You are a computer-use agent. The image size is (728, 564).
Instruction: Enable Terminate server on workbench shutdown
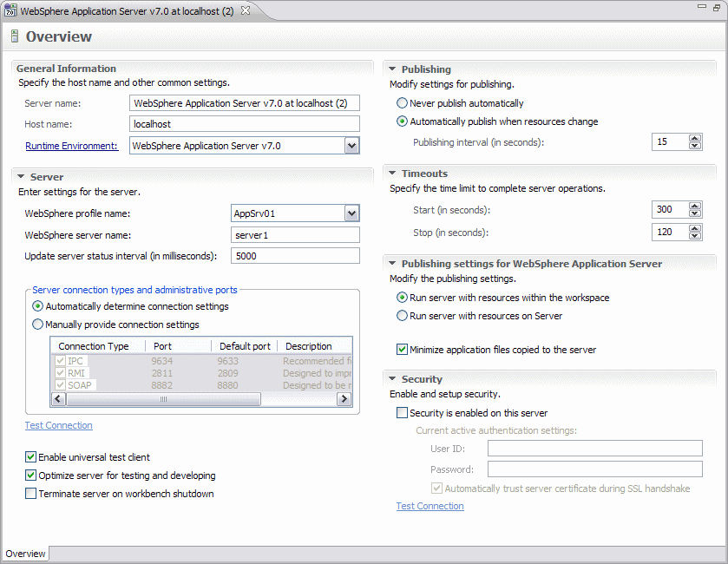pyautogui.click(x=30, y=494)
